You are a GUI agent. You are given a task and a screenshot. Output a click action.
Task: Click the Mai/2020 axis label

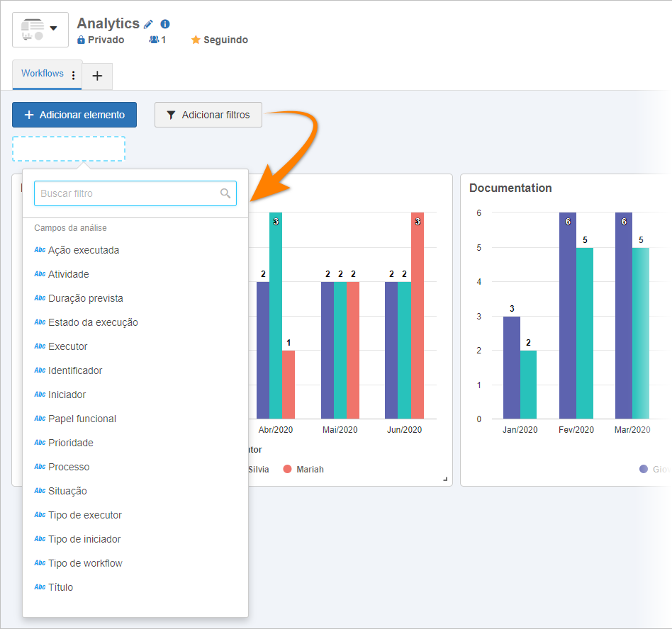[340, 430]
